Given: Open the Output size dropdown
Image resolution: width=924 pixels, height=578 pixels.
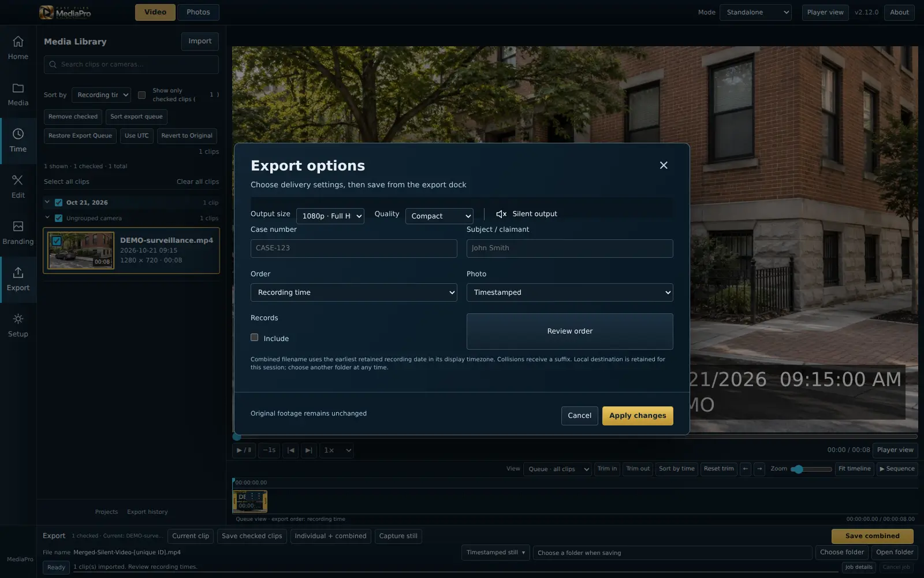Looking at the screenshot, I should (330, 216).
